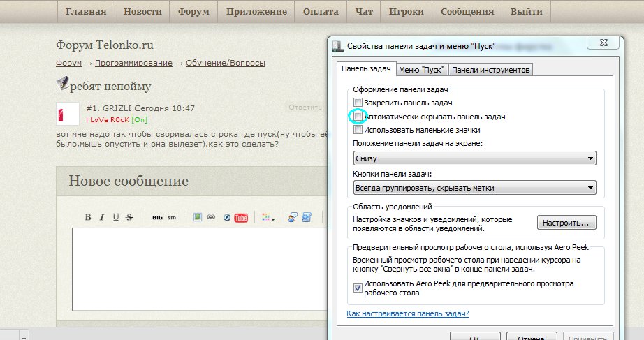The height and width of the screenshot is (340, 644).
Task: Toggle underline formatting in message editor
Action: pyautogui.click(x=116, y=217)
